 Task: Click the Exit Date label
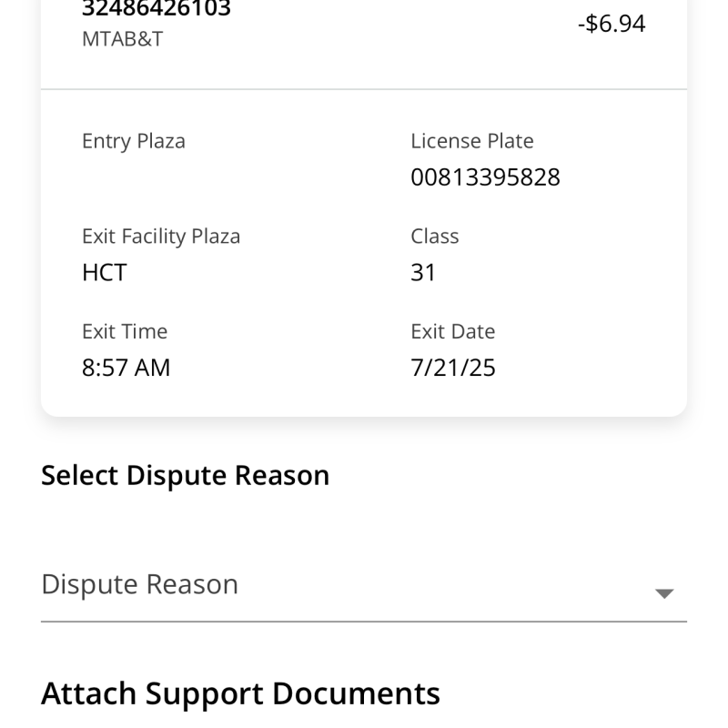point(453,331)
